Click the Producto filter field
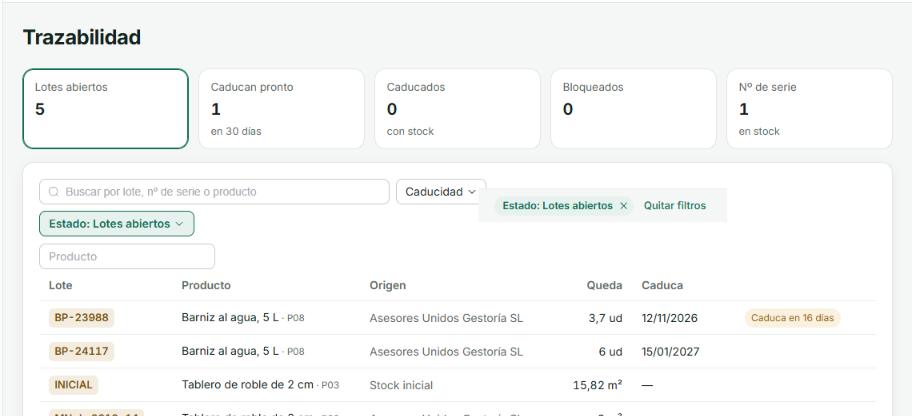The width and height of the screenshot is (912, 416). coord(127,257)
